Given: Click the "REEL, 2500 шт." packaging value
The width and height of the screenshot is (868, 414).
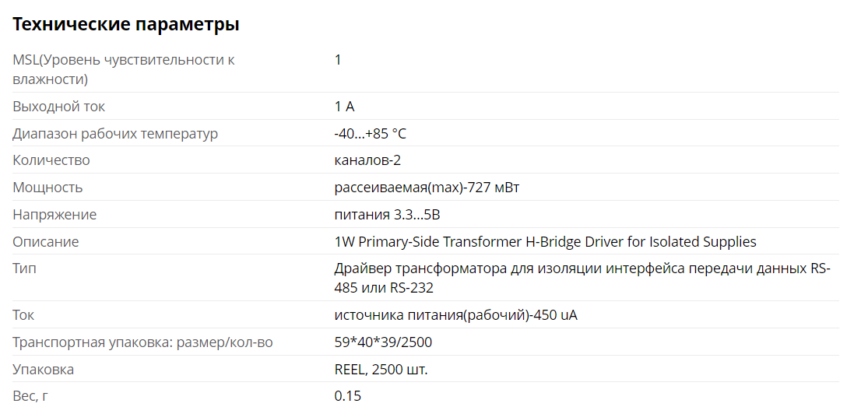Looking at the screenshot, I should (381, 370).
